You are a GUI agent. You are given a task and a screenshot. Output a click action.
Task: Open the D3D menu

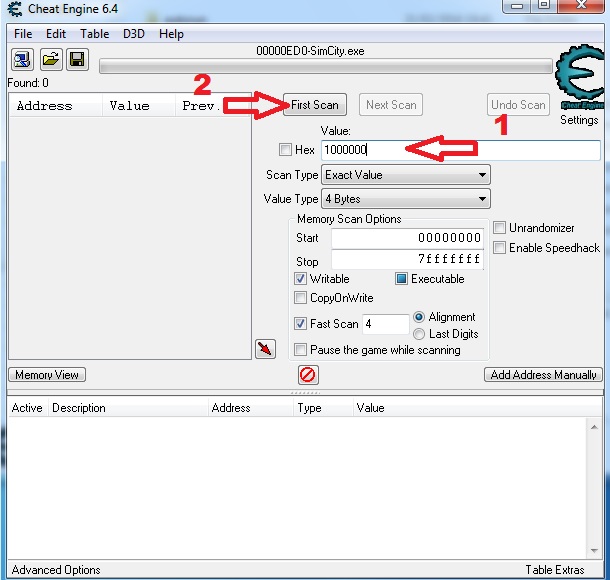134,34
